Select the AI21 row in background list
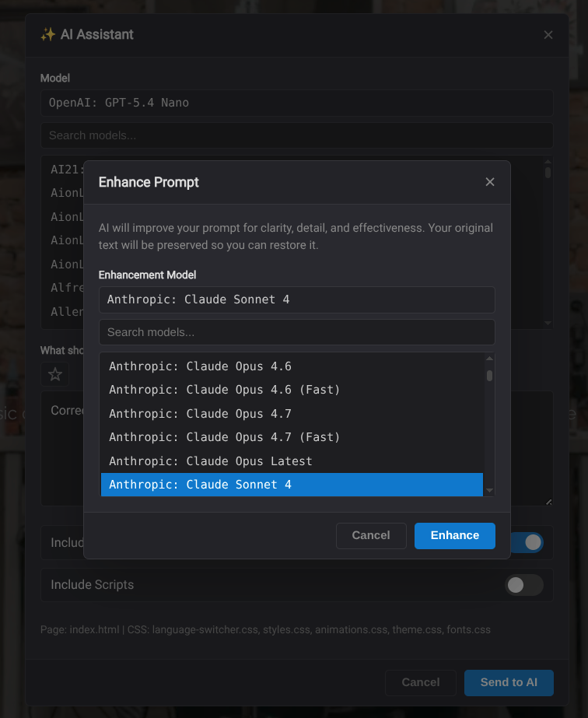This screenshot has height=718, width=588. [67, 170]
